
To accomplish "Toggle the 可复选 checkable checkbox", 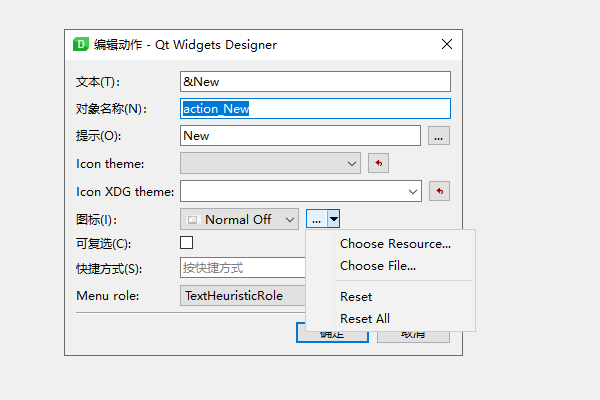I will (186, 243).
